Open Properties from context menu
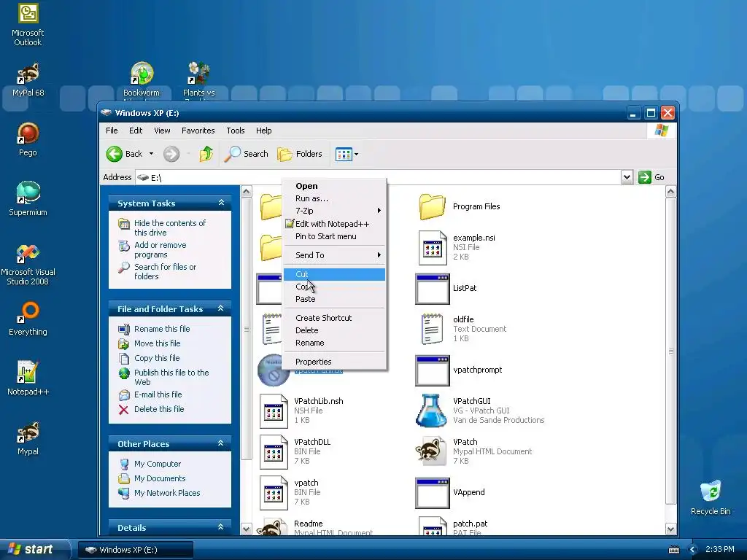 point(334,362)
